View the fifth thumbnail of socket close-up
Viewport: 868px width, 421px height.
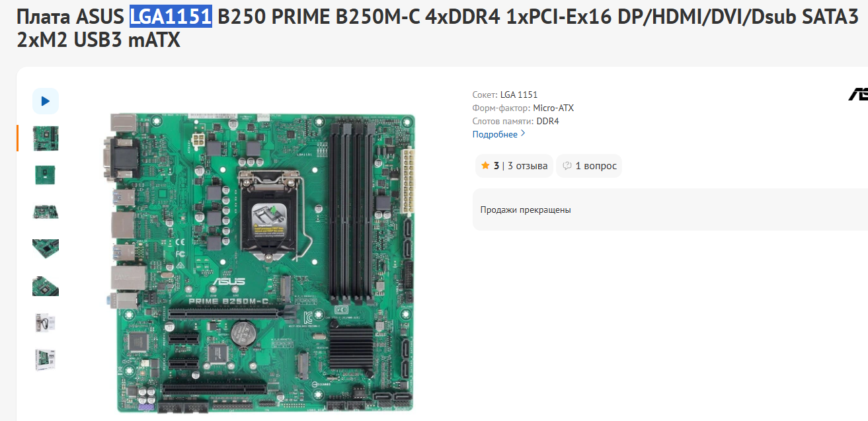pos(46,286)
